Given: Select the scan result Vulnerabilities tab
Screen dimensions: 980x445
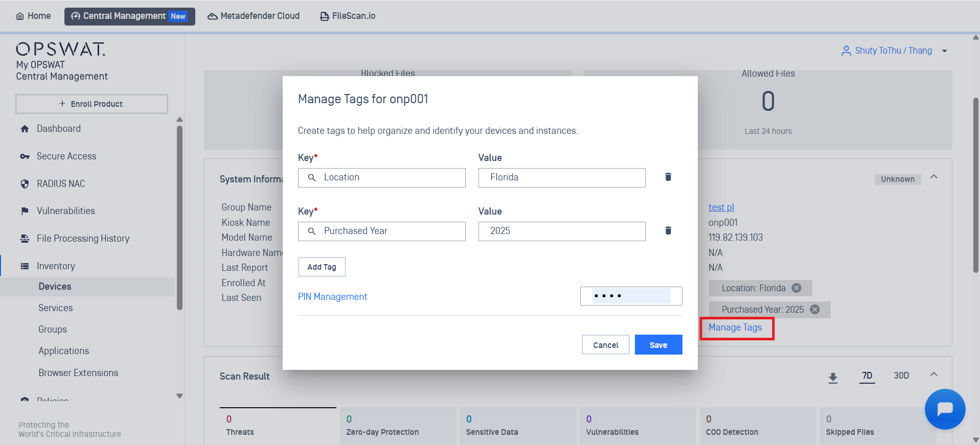Looking at the screenshot, I should 638,426.
